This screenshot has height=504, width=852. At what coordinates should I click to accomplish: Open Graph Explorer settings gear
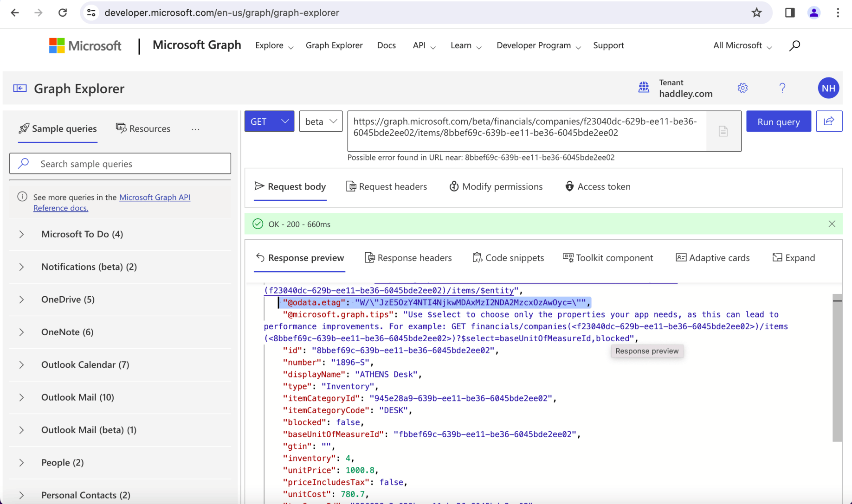[742, 88]
